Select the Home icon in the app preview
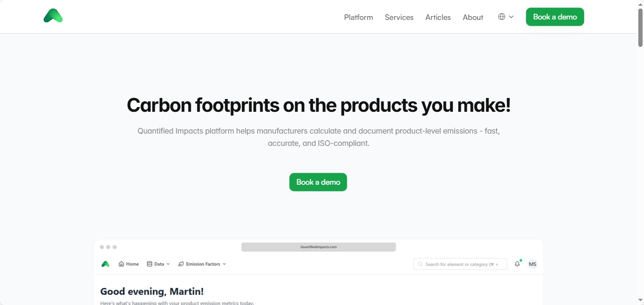 (x=121, y=264)
